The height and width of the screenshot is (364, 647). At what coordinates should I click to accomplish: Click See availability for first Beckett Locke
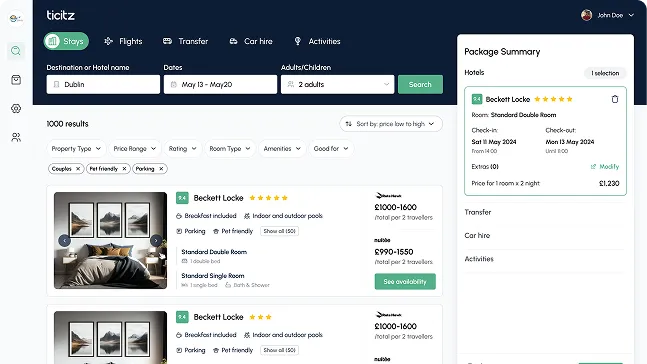click(x=405, y=281)
